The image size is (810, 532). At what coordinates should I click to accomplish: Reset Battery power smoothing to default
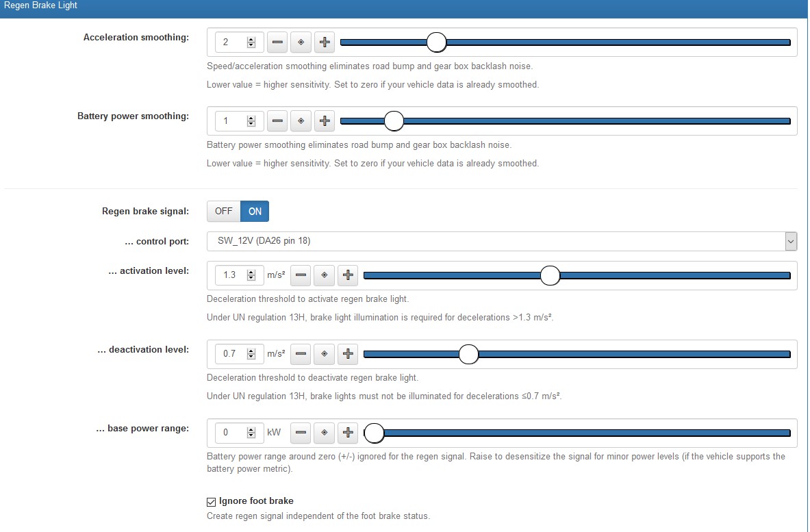301,121
